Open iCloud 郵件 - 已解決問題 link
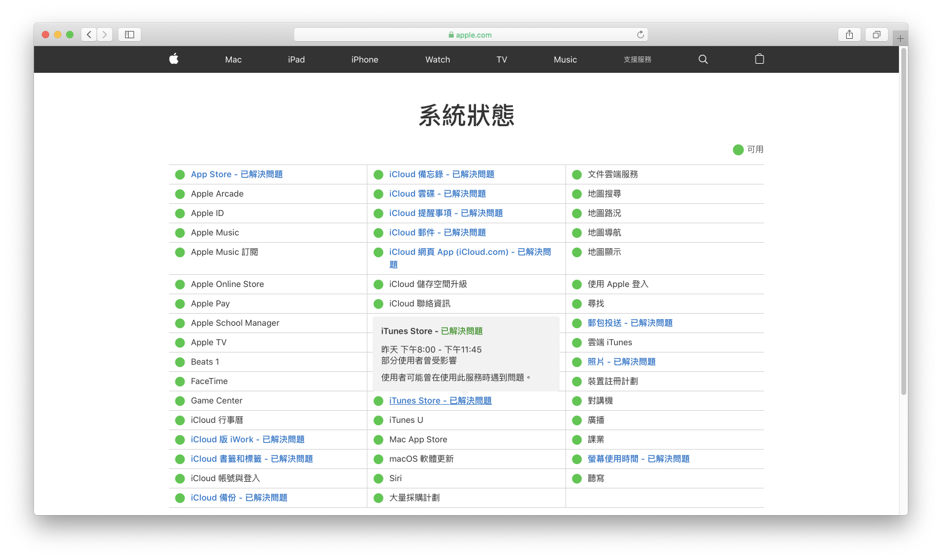The width and height of the screenshot is (942, 560). click(x=438, y=232)
